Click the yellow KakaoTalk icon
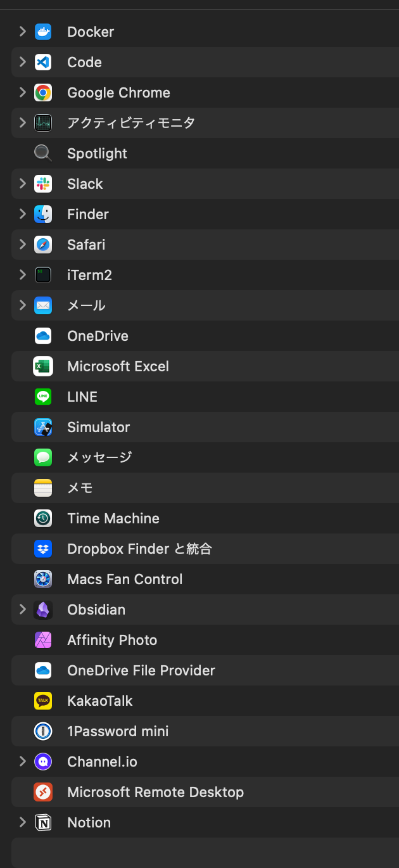Image resolution: width=399 pixels, height=868 pixels. [43, 701]
